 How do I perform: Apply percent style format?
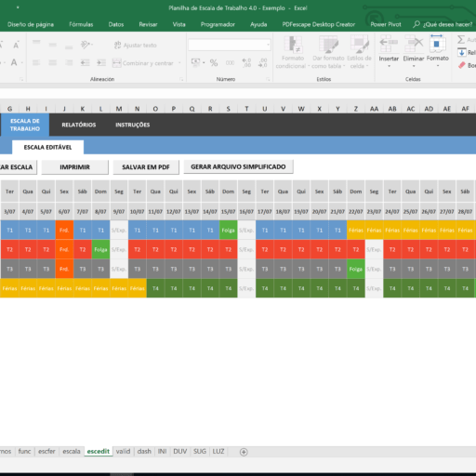(x=214, y=63)
